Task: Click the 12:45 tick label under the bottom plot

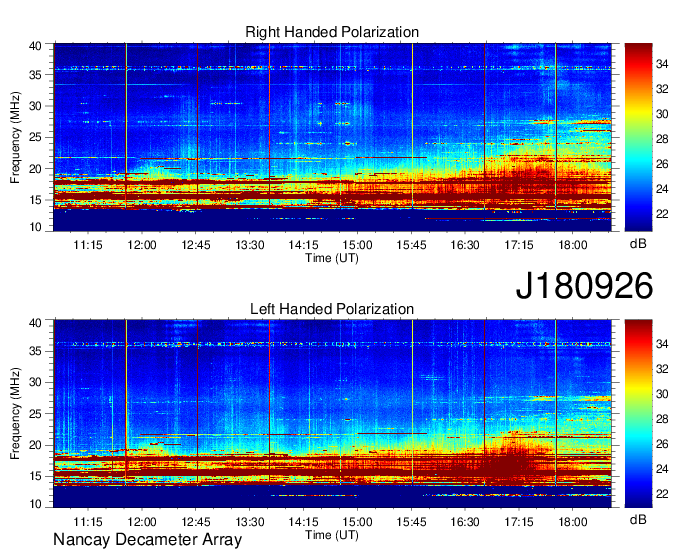Action: [196, 522]
